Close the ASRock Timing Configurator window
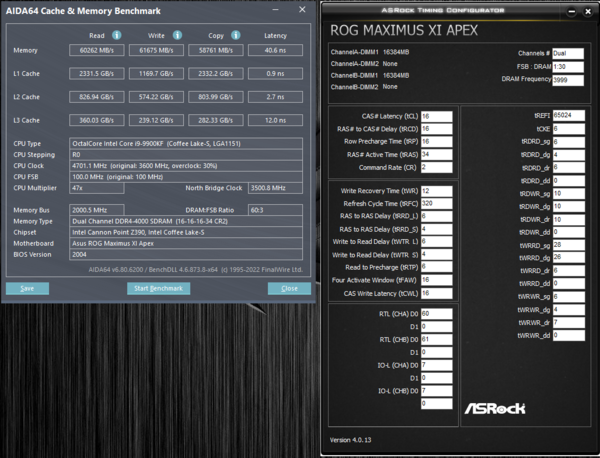This screenshot has height=458, width=600. pos(588,11)
